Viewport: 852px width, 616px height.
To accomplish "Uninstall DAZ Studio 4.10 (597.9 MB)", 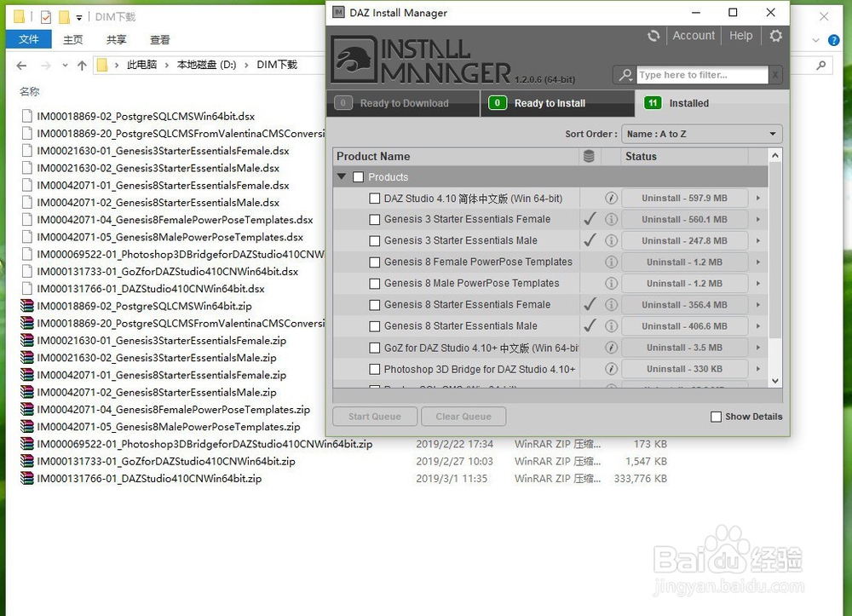I will coord(684,199).
